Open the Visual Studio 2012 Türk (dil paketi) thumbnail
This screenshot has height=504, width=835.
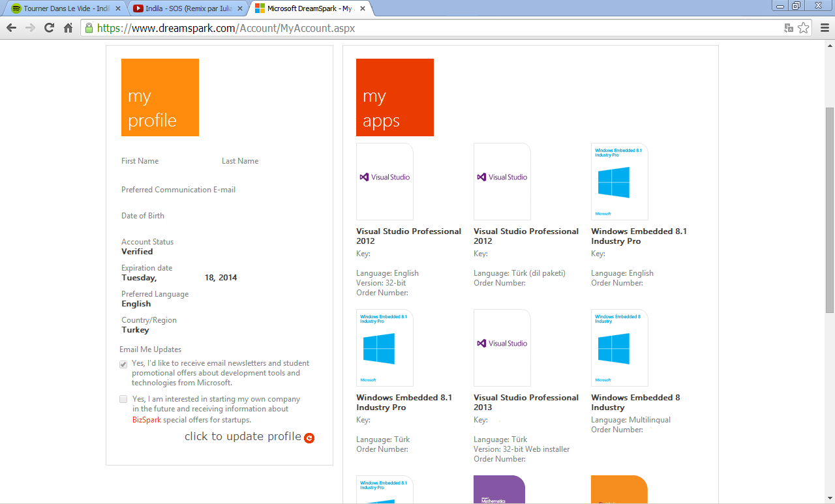(x=502, y=181)
